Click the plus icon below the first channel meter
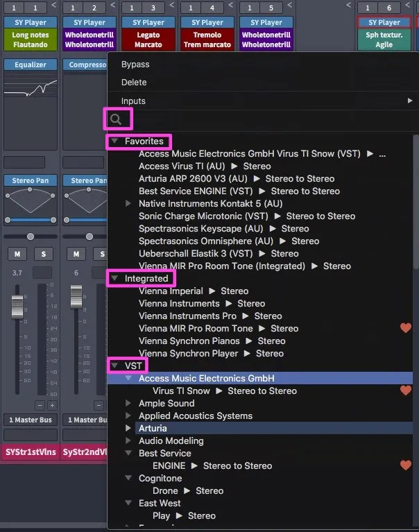This screenshot has height=532, width=419. pos(52,405)
